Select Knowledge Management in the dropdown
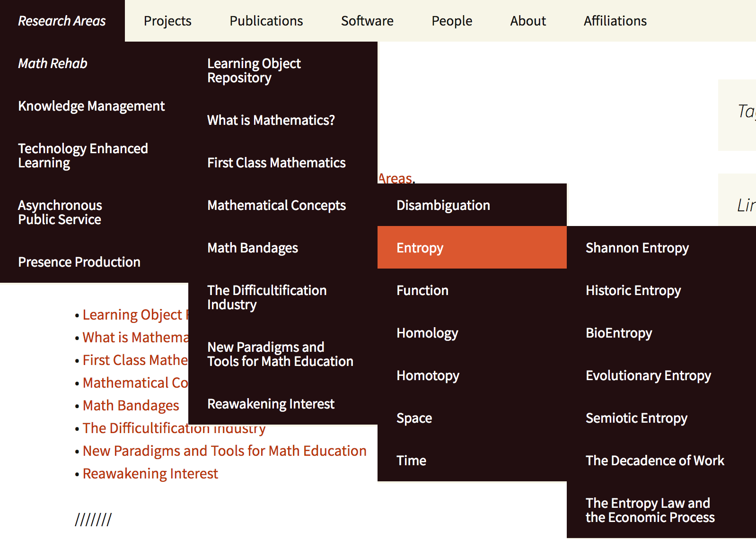This screenshot has width=756, height=539. (91, 106)
